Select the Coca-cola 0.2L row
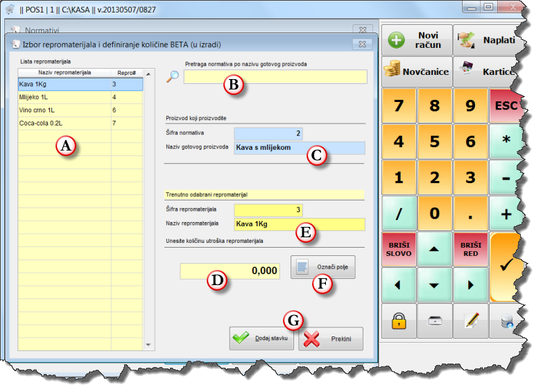 [x=64, y=123]
